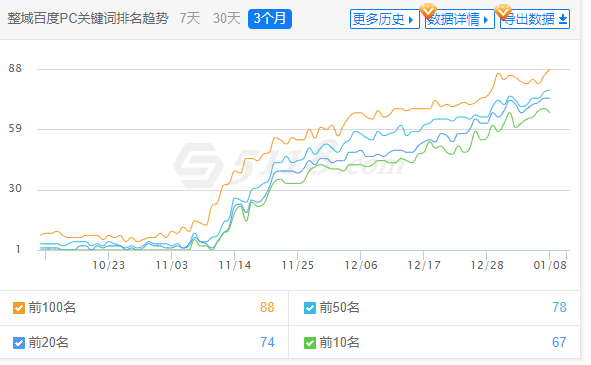Disable the green 前10名 checkbox
This screenshot has width=591, height=365.
point(310,343)
